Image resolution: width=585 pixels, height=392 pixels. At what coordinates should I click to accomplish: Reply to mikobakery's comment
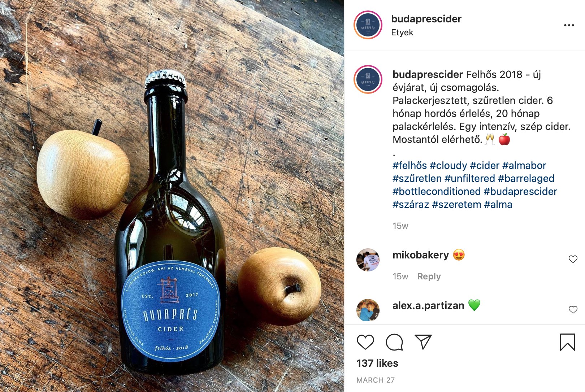point(429,276)
